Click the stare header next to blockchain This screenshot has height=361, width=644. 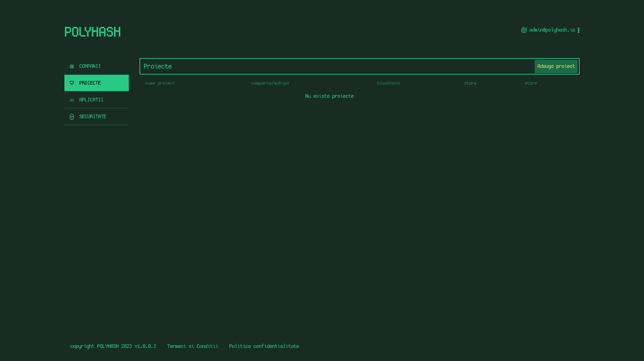click(470, 83)
